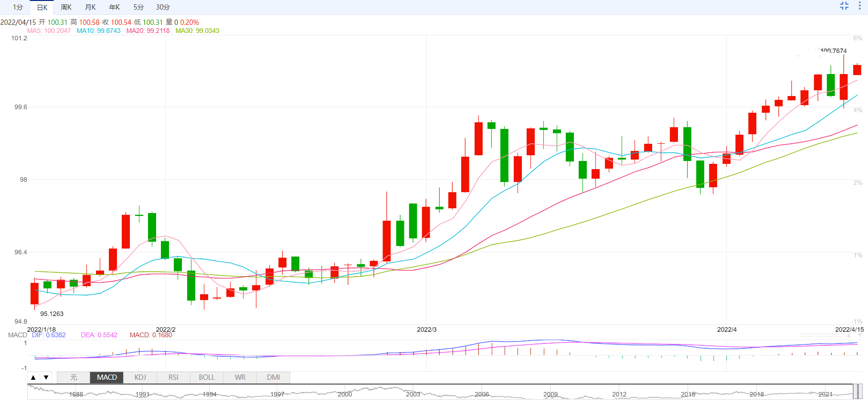The height and width of the screenshot is (407, 868).
Task: Open the 周K weekly chart tab
Action: tap(66, 7)
